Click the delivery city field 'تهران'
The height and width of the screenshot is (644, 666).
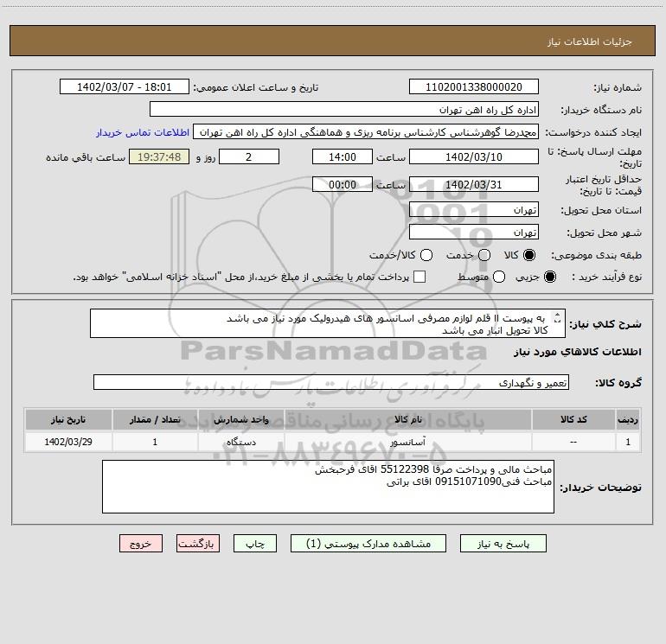tap(474, 232)
